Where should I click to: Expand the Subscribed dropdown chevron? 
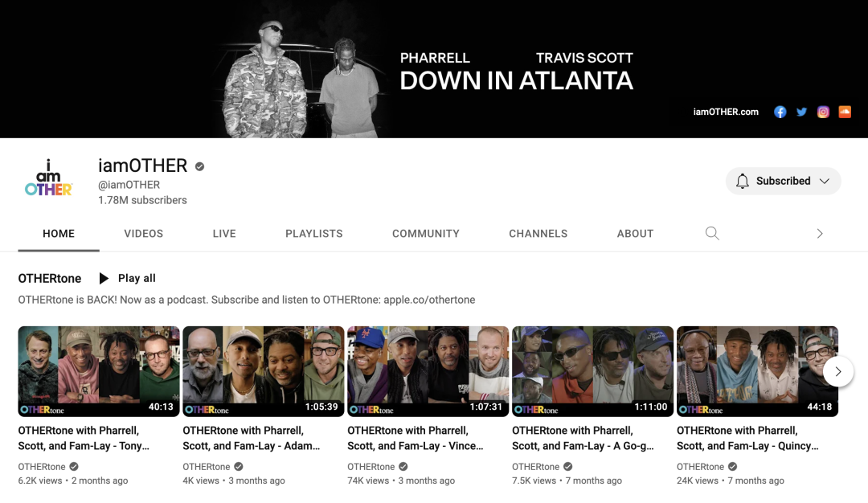pos(825,181)
